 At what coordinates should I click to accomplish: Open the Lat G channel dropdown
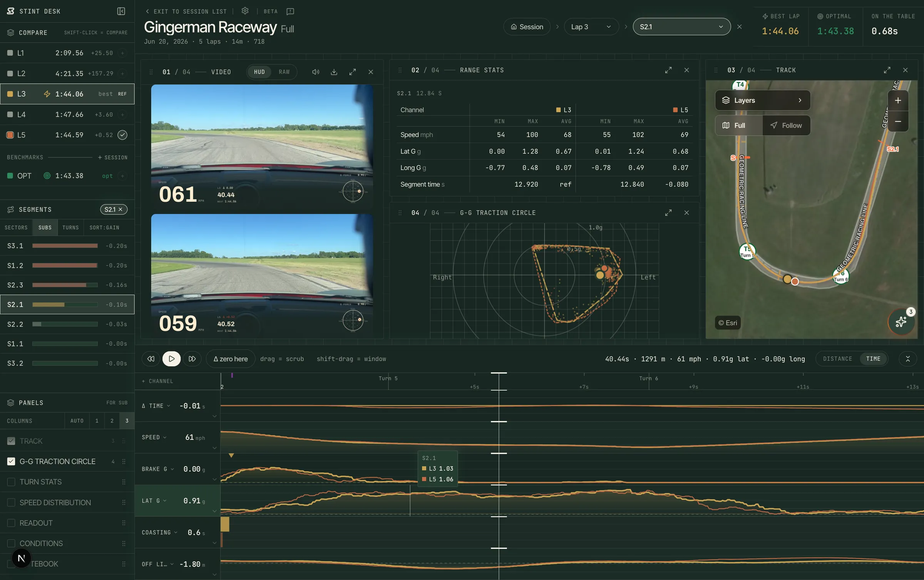click(154, 500)
